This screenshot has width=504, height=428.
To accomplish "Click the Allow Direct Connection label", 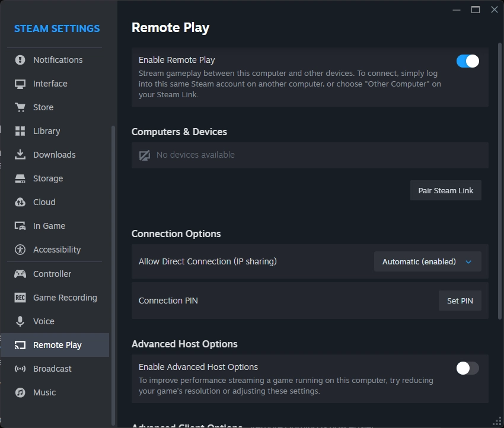I will pyautogui.click(x=208, y=261).
